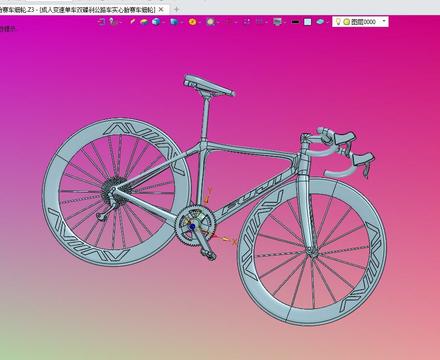Expand the dropdown arrow beside monitor icon
Viewport: 440px width, 360px height.
285,22
